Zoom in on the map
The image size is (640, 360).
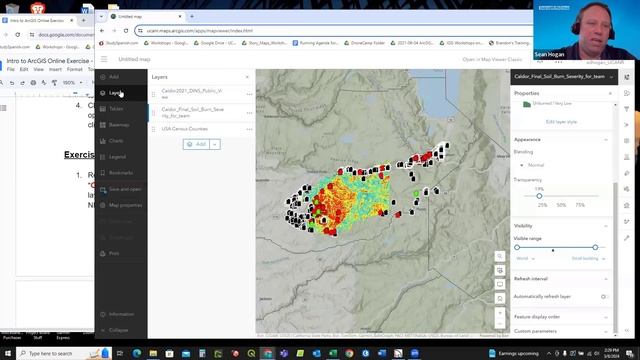500,313
